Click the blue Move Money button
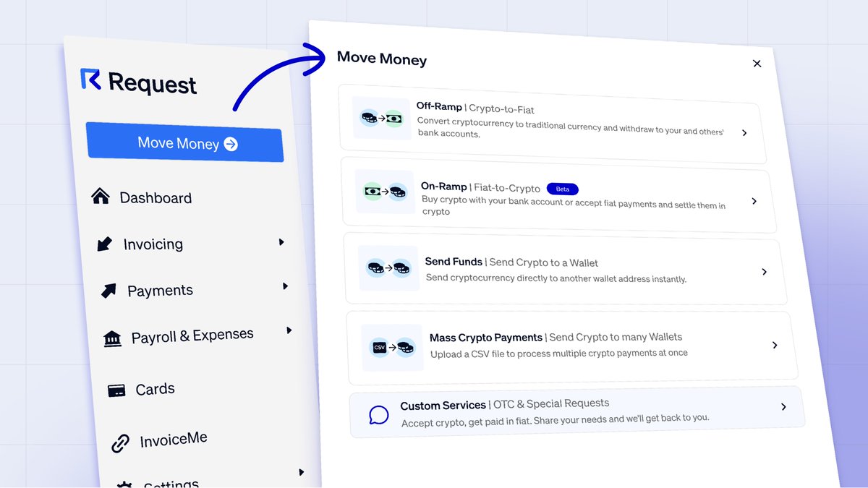This screenshot has width=868, height=488. click(x=185, y=142)
